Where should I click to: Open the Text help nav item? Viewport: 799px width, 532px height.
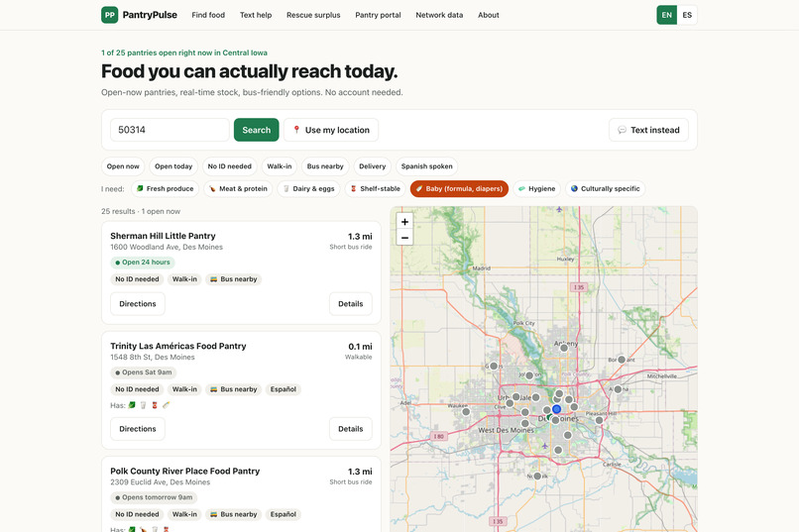(256, 15)
